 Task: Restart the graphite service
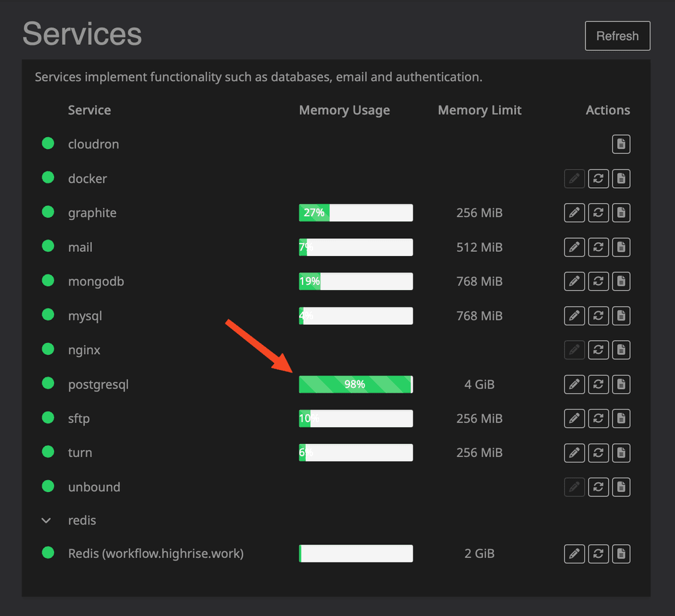point(598,213)
